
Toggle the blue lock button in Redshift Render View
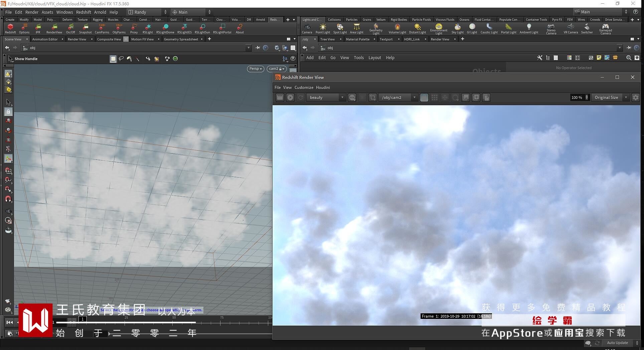[x=424, y=98]
